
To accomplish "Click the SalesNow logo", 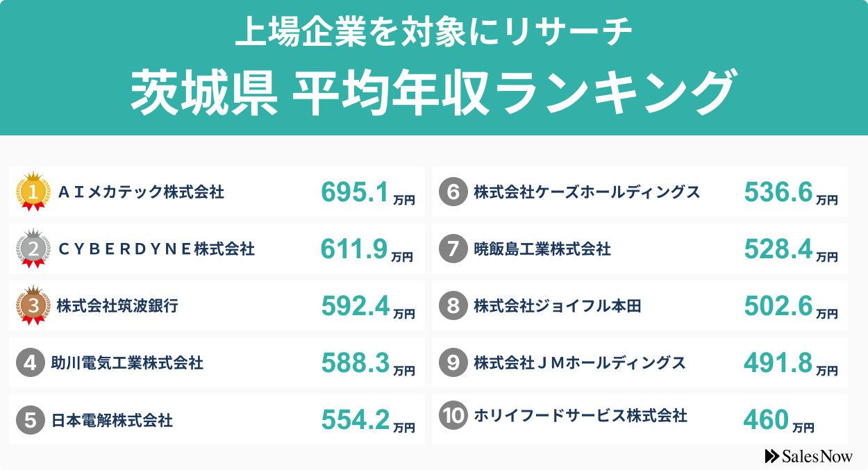I will [x=808, y=455].
